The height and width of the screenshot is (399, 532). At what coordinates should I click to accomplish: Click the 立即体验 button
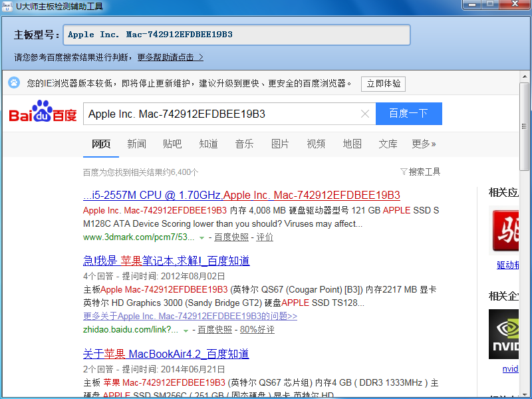pyautogui.click(x=383, y=84)
